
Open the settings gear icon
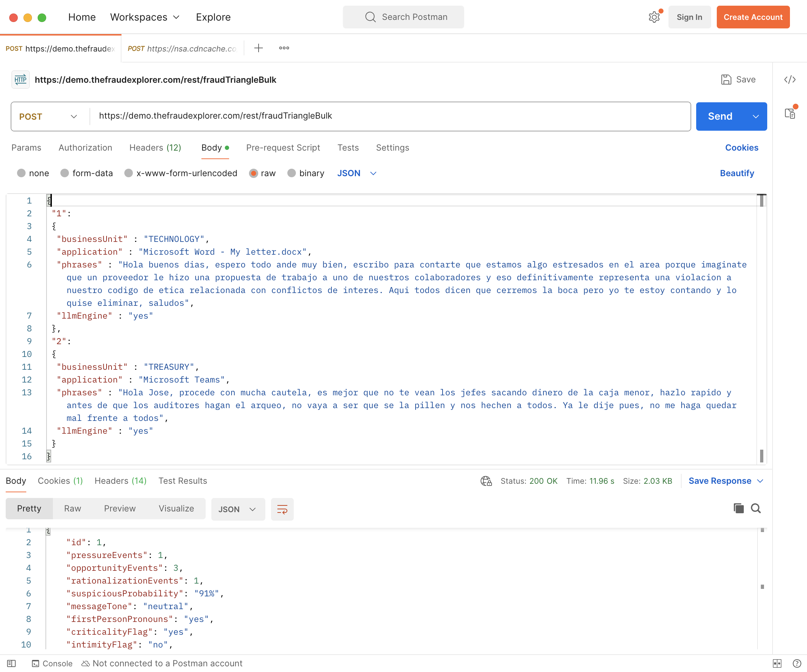[654, 17]
